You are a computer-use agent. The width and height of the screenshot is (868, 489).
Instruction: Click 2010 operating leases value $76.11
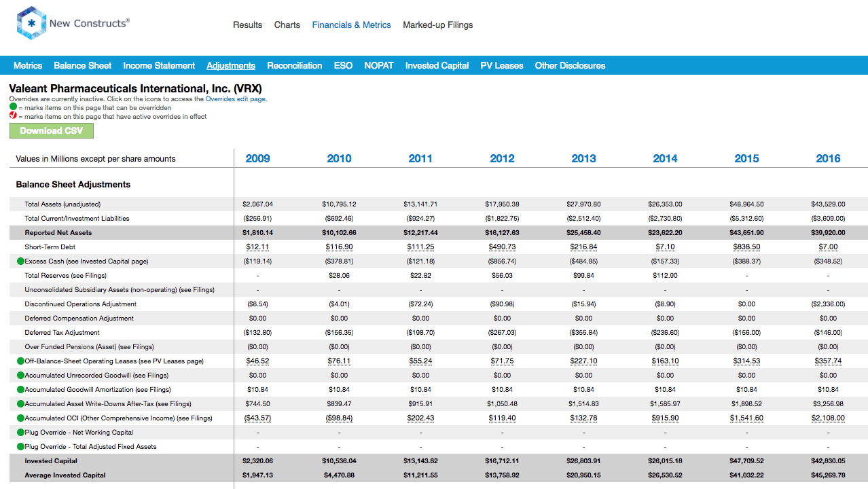coord(339,361)
